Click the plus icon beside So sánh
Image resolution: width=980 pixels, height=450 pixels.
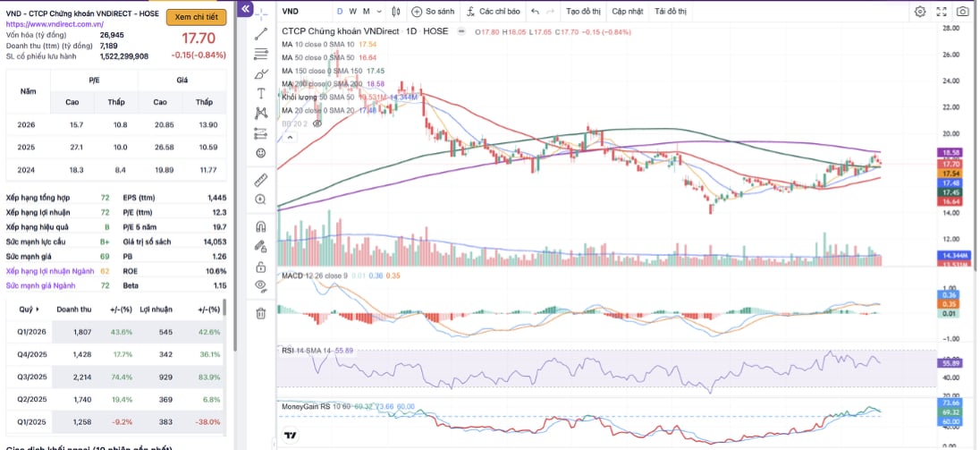coord(417,12)
